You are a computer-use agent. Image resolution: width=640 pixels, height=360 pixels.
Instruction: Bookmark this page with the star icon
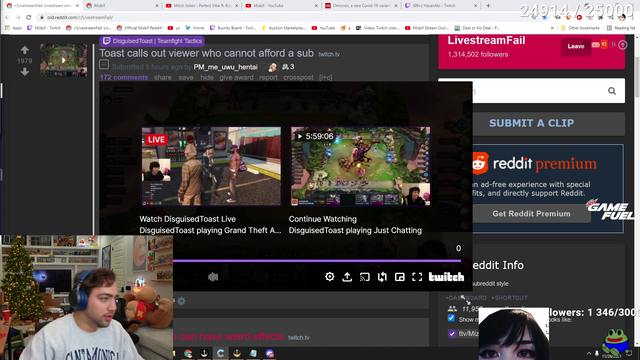[544, 17]
